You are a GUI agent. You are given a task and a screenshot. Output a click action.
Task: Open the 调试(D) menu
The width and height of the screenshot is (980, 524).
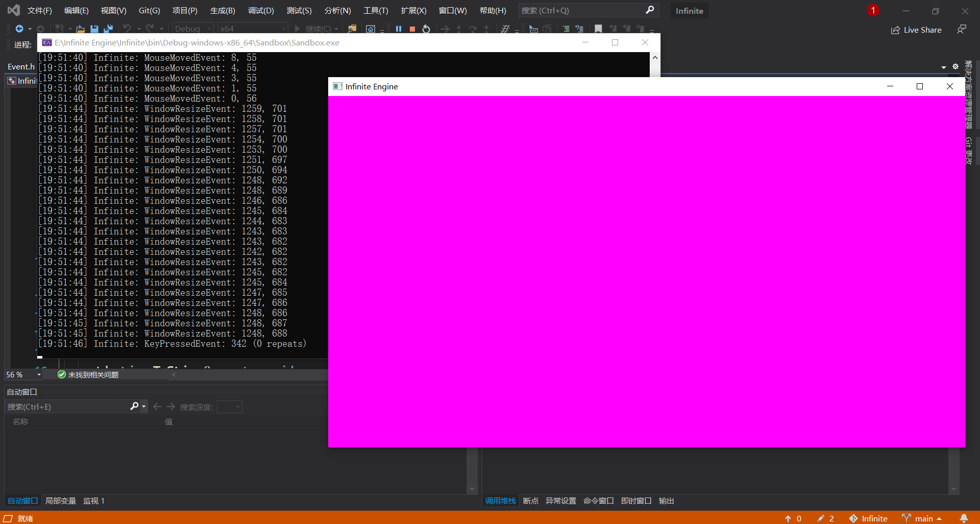click(x=261, y=11)
